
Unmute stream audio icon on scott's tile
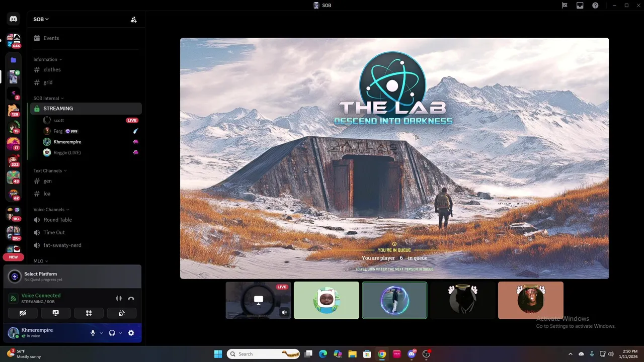point(284,312)
